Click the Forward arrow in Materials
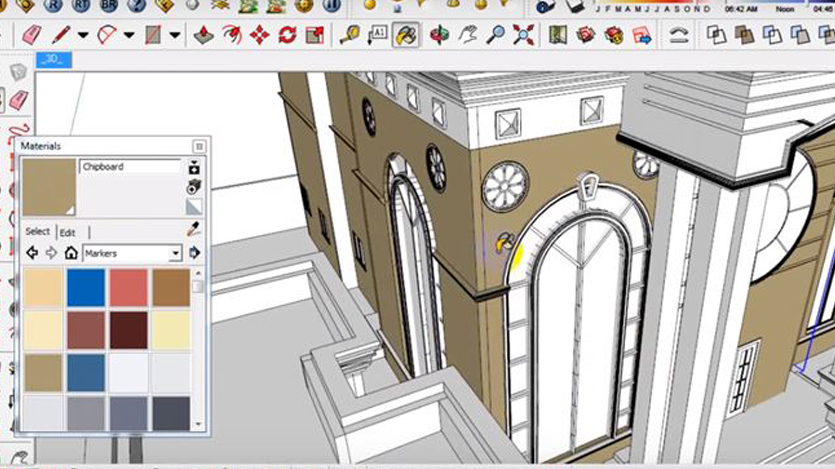Viewport: 835px width, 469px height. (x=51, y=253)
